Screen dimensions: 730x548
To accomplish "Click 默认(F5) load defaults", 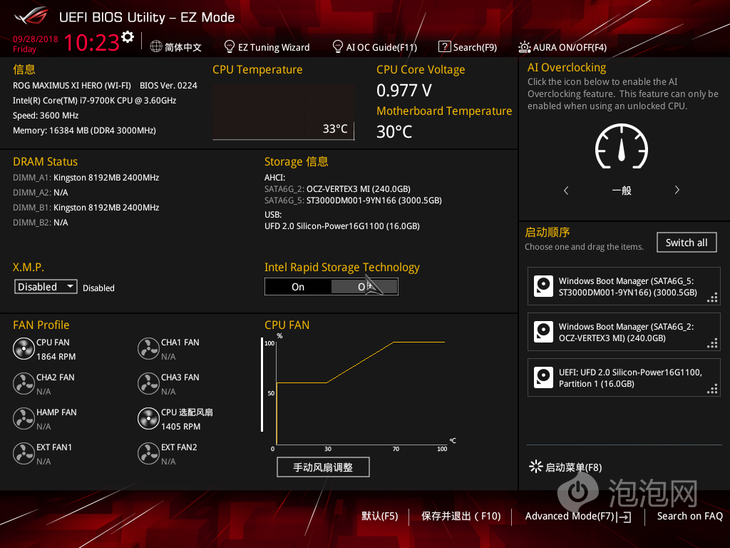I will [x=380, y=516].
